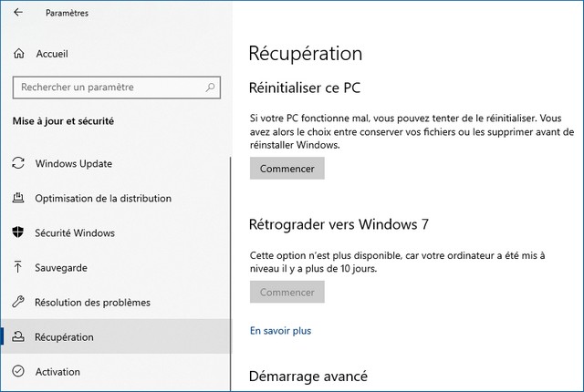This screenshot has height=392, width=584.
Task: Focus the Rechercher un paramètre search box
Action: click(x=109, y=88)
